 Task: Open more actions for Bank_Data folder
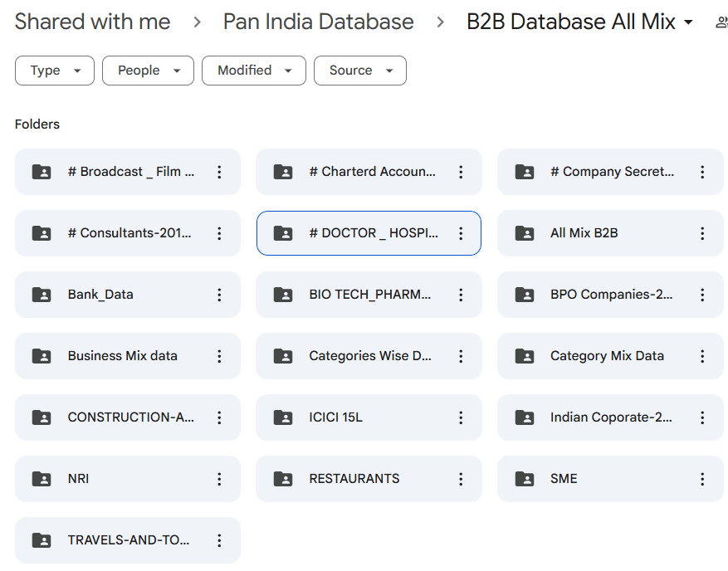(x=219, y=295)
